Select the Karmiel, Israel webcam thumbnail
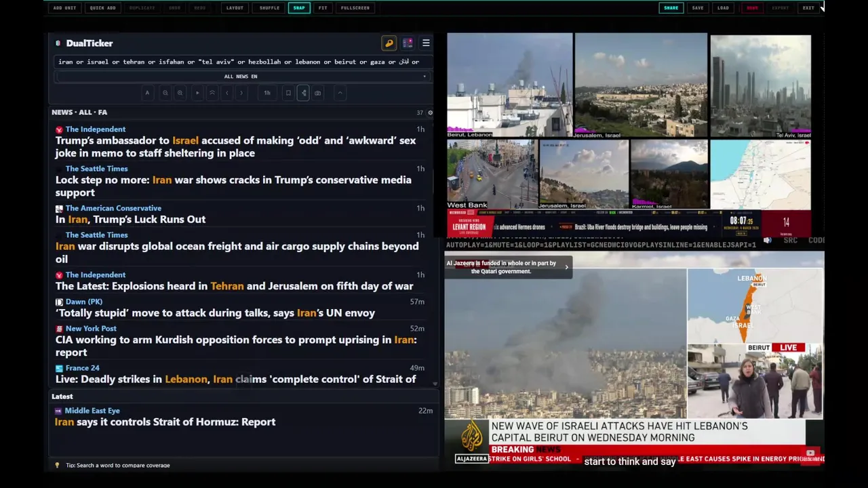The image size is (868, 488). (x=669, y=174)
